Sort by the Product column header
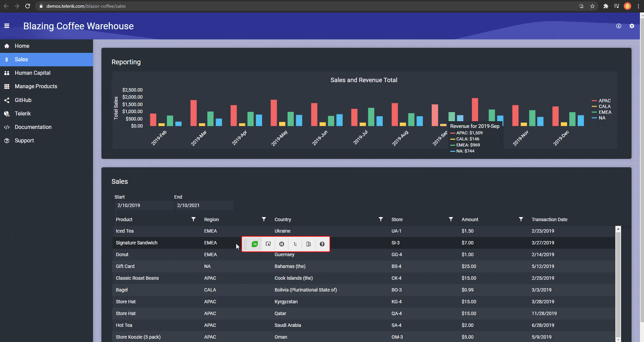The width and height of the screenshot is (644, 342). (124, 219)
